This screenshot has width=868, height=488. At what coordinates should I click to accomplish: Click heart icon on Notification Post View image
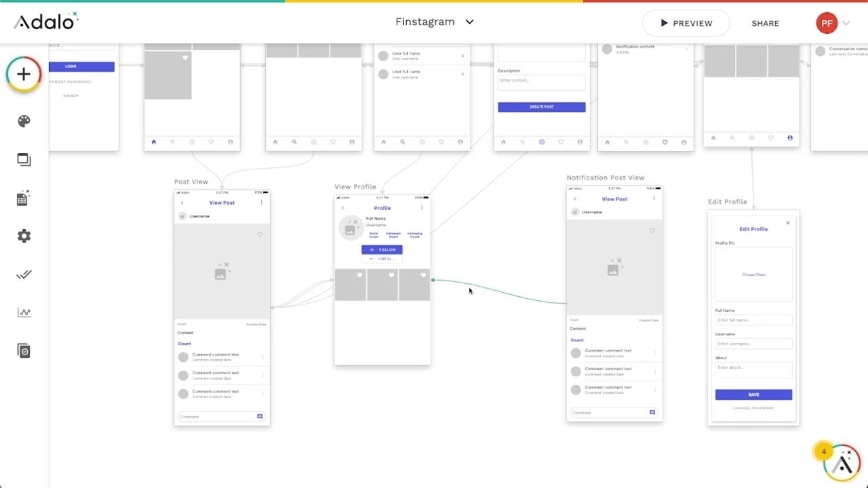652,230
